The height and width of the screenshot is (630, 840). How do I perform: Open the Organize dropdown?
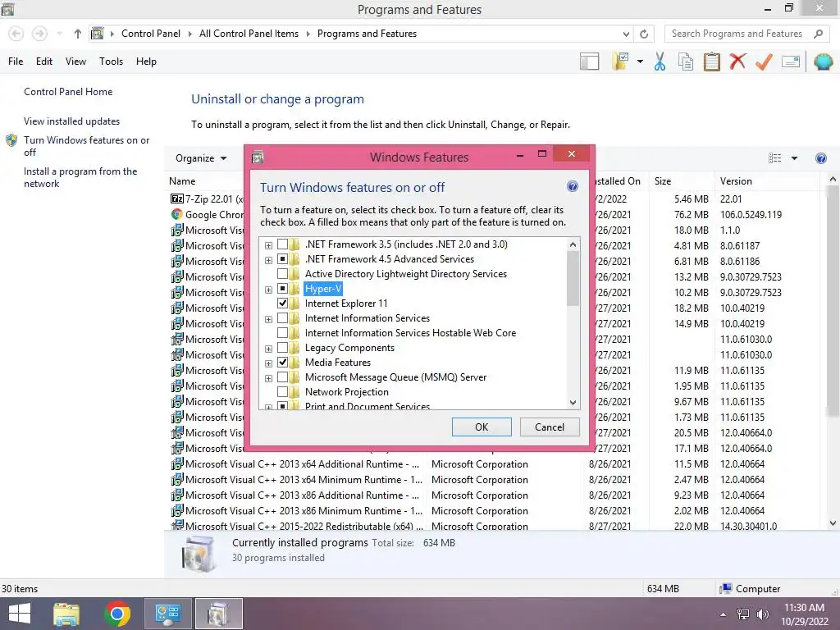(x=201, y=158)
